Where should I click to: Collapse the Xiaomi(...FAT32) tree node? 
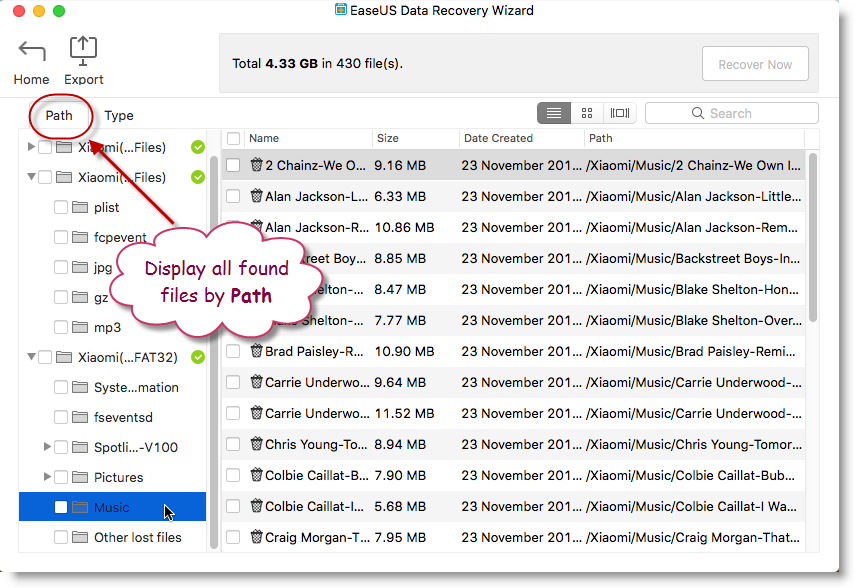pos(31,357)
